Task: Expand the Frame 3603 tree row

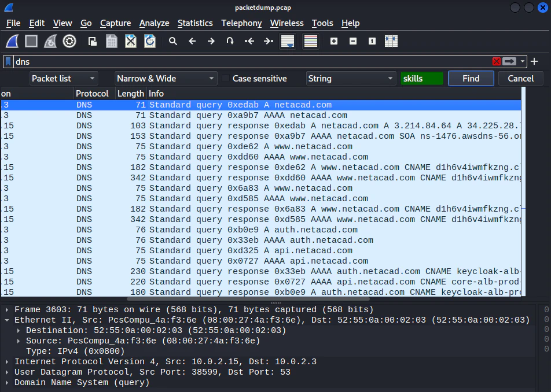Action: click(x=7, y=309)
